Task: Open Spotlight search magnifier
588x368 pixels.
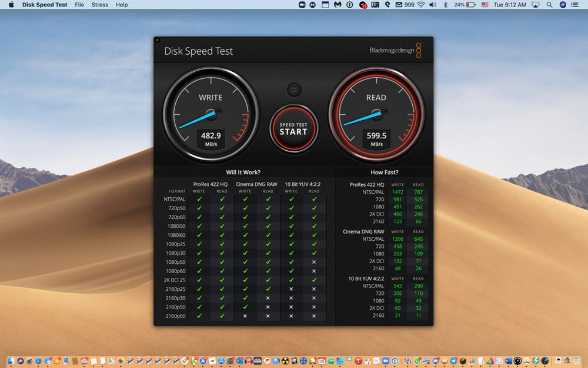Action: coord(549,5)
